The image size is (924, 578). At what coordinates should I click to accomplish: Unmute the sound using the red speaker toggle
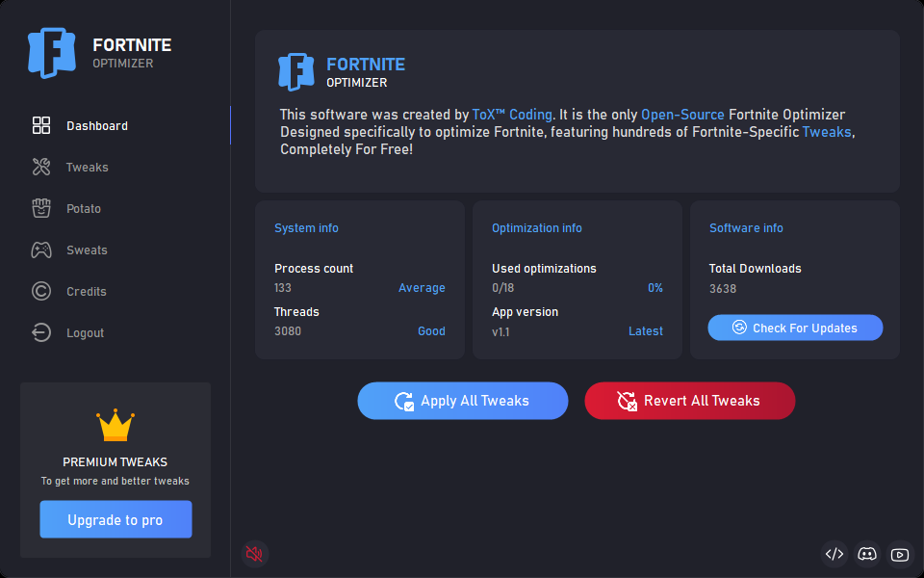[x=254, y=554]
